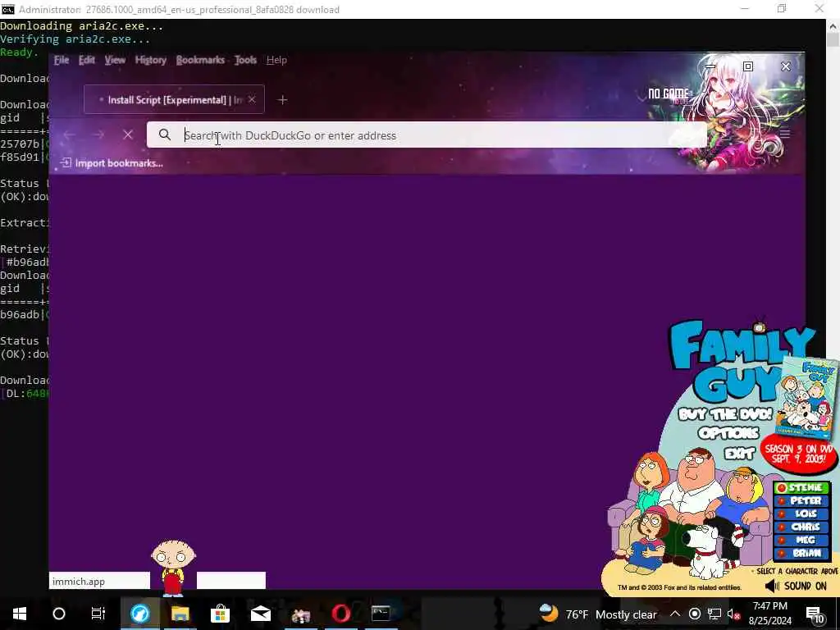Viewport: 840px width, 630px height.
Task: Close the Install Script tab
Action: pyautogui.click(x=252, y=99)
